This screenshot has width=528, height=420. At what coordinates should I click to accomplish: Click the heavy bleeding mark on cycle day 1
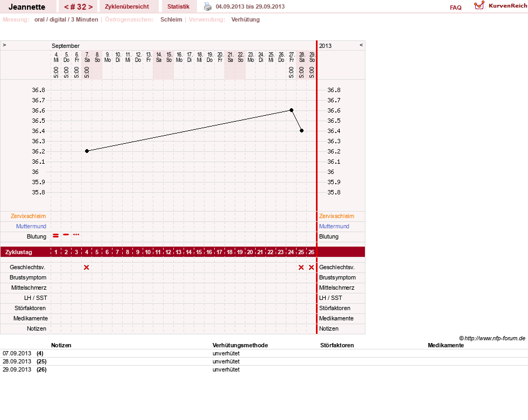(x=56, y=236)
